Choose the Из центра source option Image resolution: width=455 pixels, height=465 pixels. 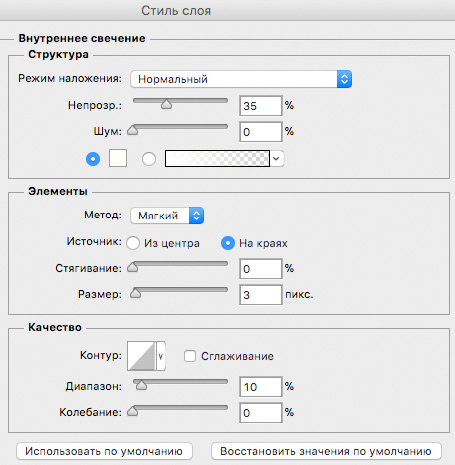click(x=133, y=243)
